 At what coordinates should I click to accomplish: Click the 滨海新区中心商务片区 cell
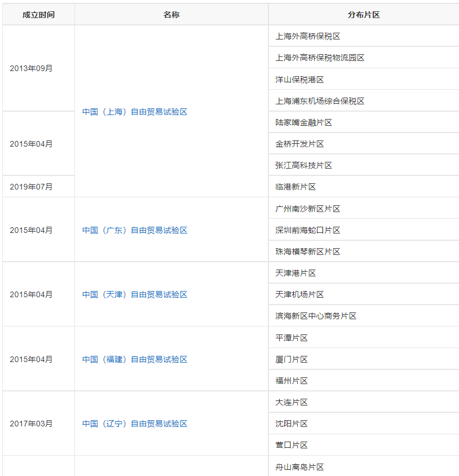tap(316, 316)
